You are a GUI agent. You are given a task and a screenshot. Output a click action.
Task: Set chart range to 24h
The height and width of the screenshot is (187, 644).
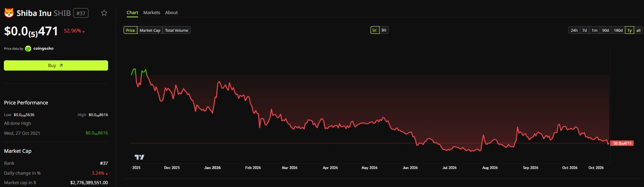point(574,30)
